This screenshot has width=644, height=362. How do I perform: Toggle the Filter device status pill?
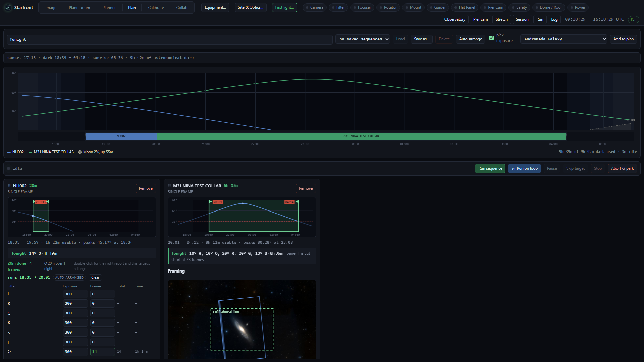pyautogui.click(x=338, y=7)
